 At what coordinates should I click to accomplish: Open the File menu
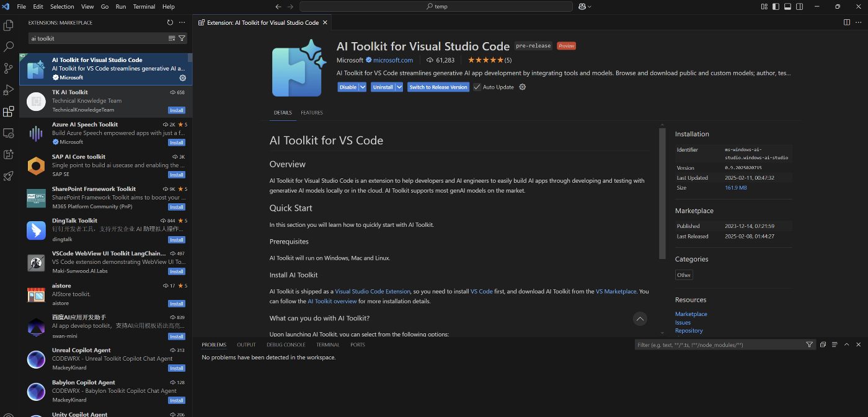(x=22, y=6)
